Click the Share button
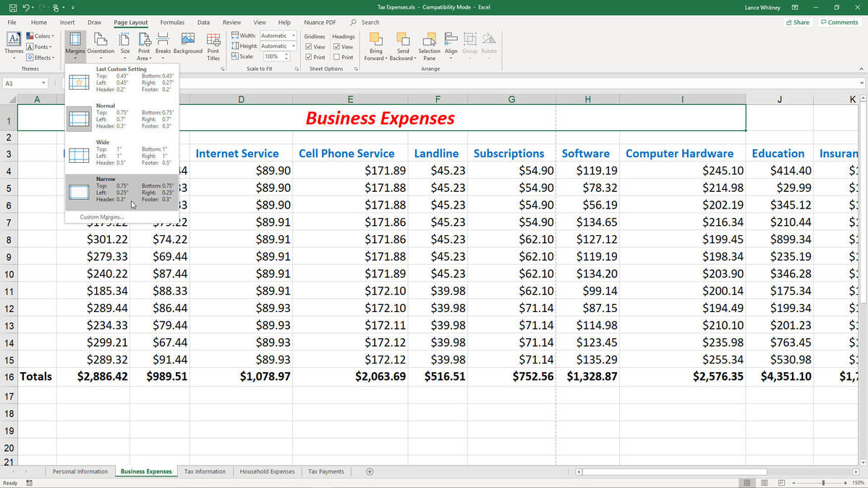Image resolution: width=868 pixels, height=488 pixels. click(798, 22)
